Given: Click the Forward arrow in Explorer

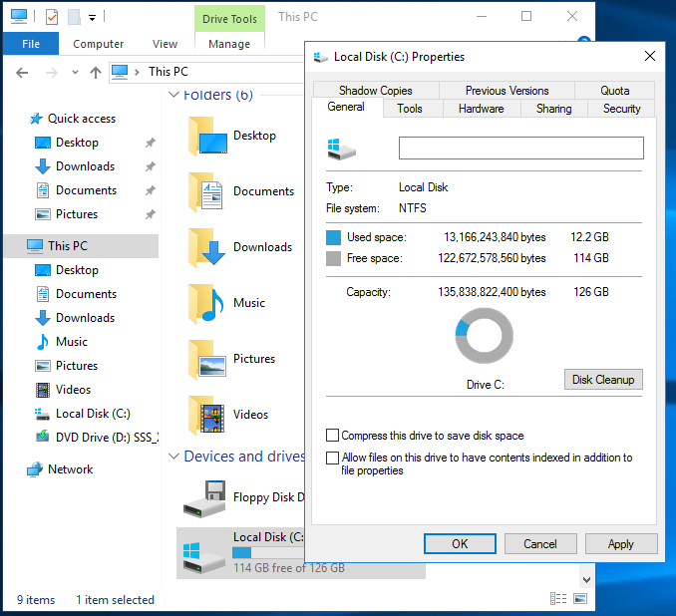Looking at the screenshot, I should pyautogui.click(x=51, y=73).
